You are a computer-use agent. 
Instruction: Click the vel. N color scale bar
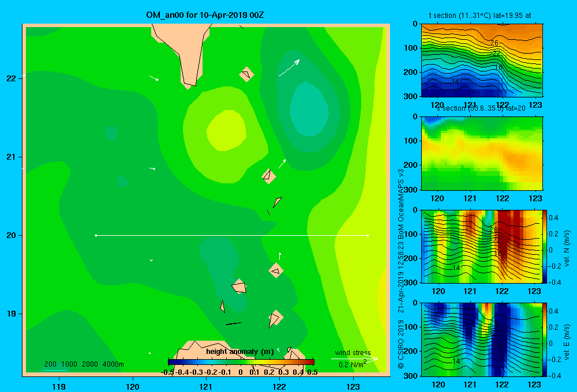pyautogui.click(x=545, y=246)
